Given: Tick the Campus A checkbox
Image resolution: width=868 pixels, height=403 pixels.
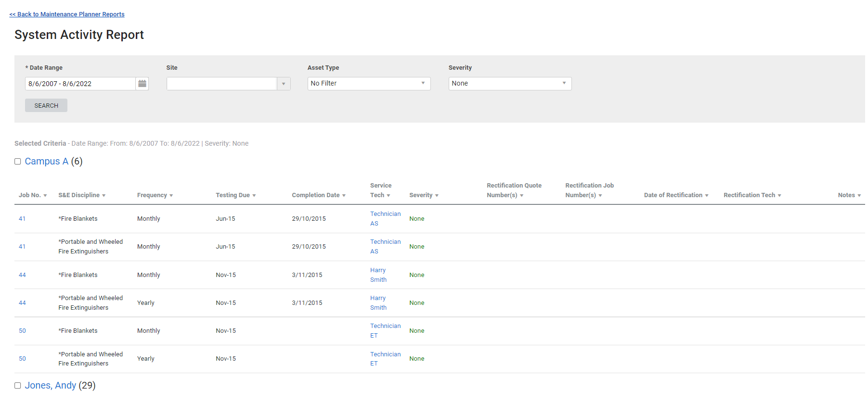Looking at the screenshot, I should point(18,162).
